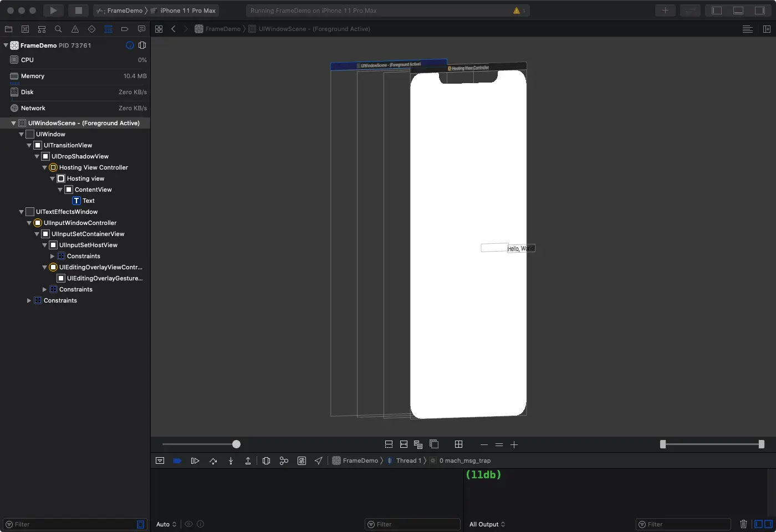Toggle show clipped content on the canvas
The width and height of the screenshot is (776, 532).
(389, 444)
